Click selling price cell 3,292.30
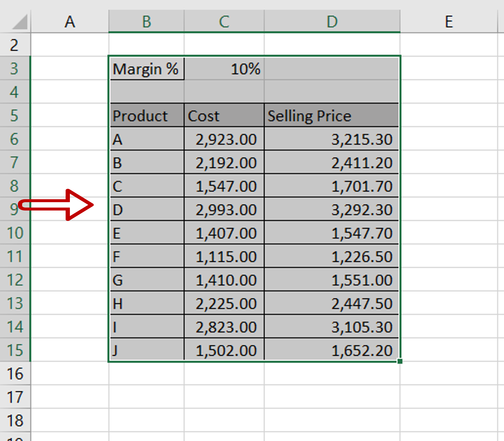Screen dimensions: 504x441 click(x=332, y=209)
